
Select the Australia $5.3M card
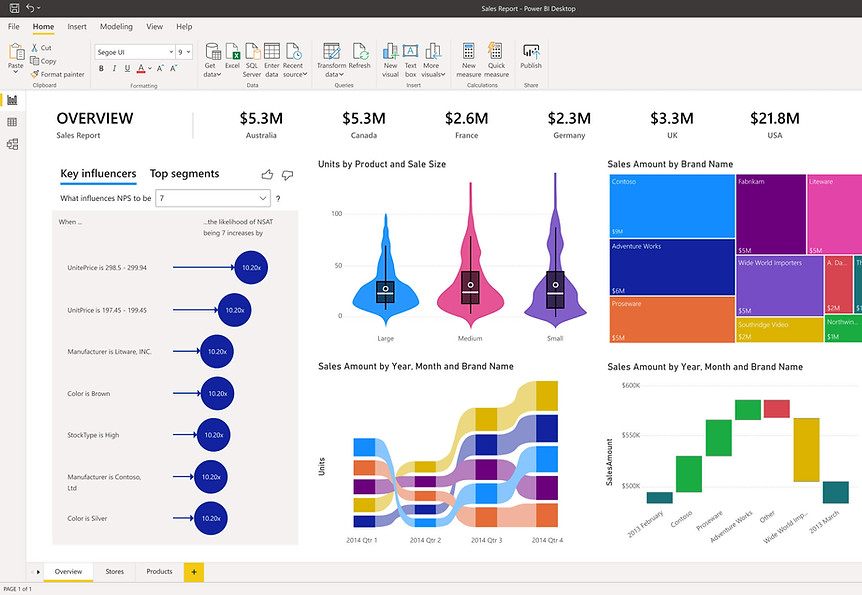click(261, 125)
